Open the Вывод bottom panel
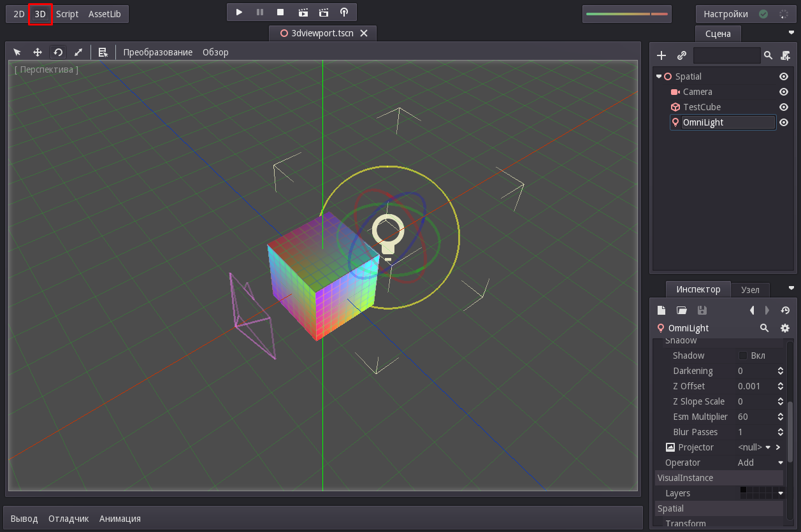Screen dimensions: 801x532 pos(24,519)
